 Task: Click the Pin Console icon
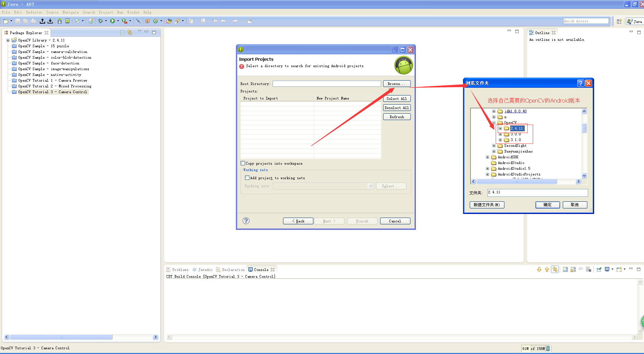coord(599,269)
